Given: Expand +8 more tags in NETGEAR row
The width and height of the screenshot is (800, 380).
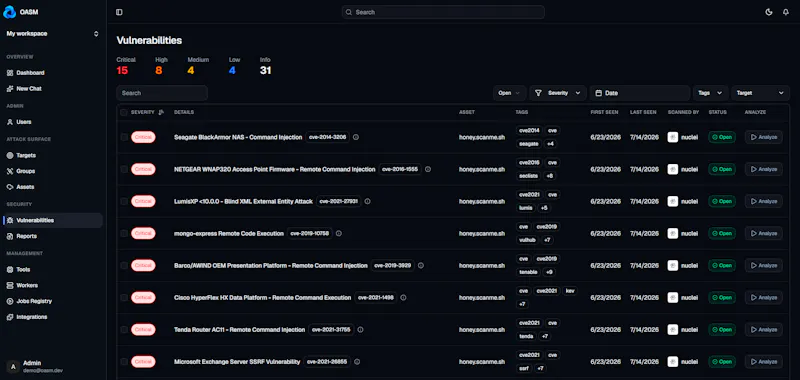Looking at the screenshot, I should [x=549, y=176].
